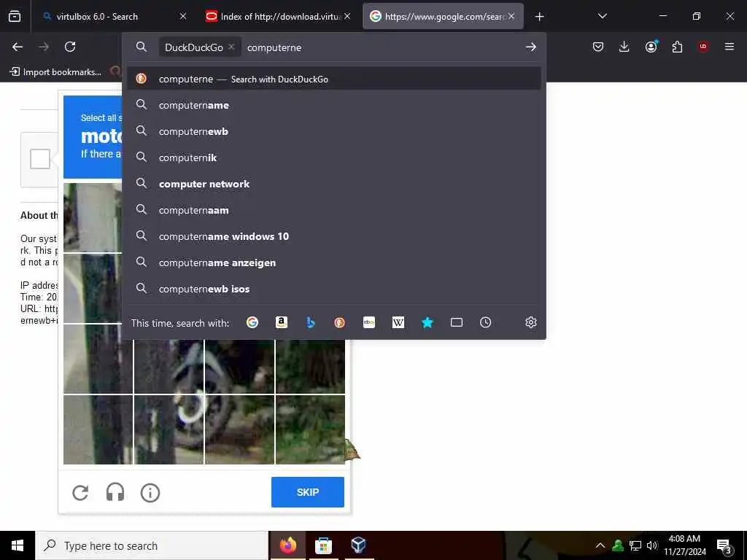Open VirtualBox from the taskbar
This screenshot has width=747, height=560.
(358, 545)
